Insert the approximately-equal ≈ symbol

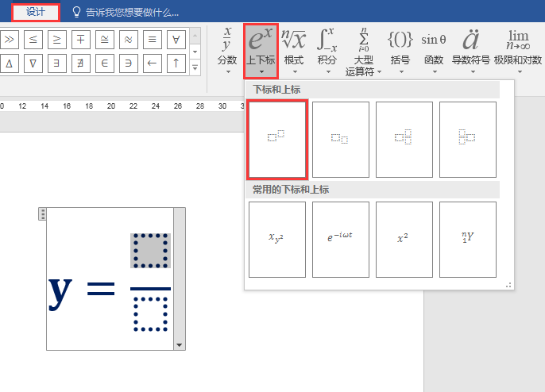click(128, 39)
